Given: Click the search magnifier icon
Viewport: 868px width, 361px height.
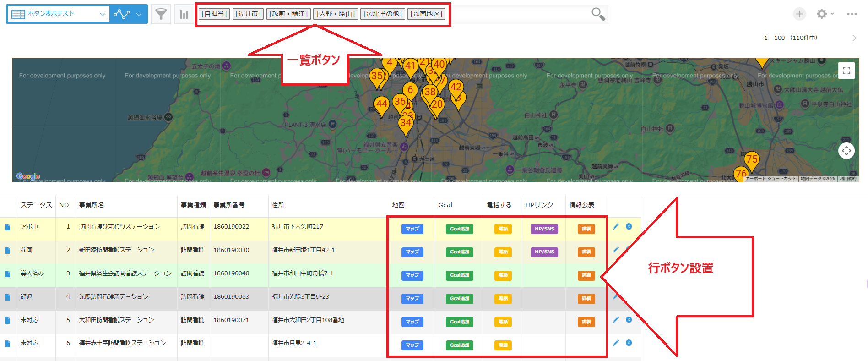Looking at the screenshot, I should [x=598, y=14].
